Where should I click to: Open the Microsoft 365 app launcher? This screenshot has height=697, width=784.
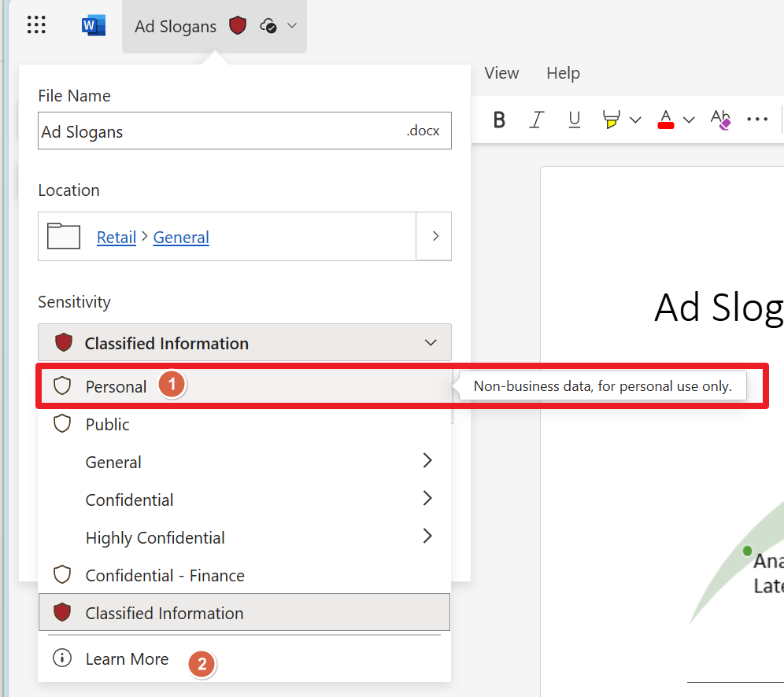tap(36, 24)
